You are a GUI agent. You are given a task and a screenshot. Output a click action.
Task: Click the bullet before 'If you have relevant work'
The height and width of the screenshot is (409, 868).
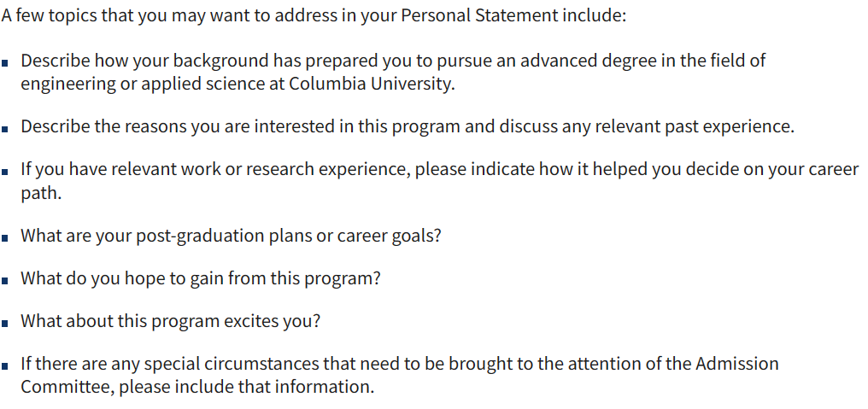(x=5, y=172)
